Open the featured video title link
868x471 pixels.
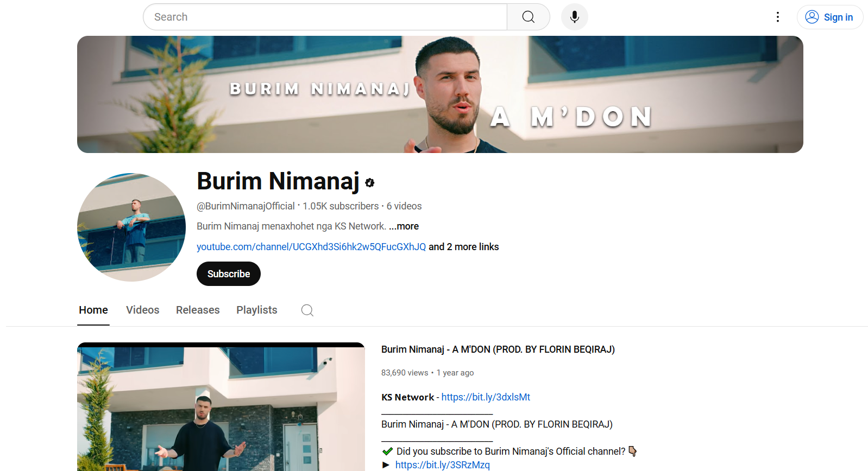tap(498, 349)
